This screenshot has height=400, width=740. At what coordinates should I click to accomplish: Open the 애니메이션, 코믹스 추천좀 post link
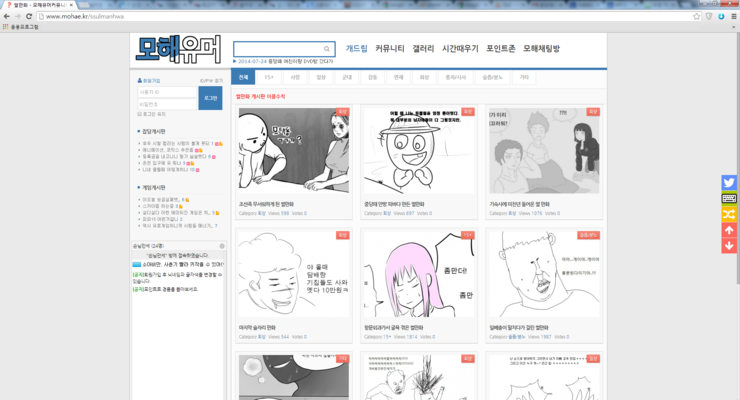168,150
